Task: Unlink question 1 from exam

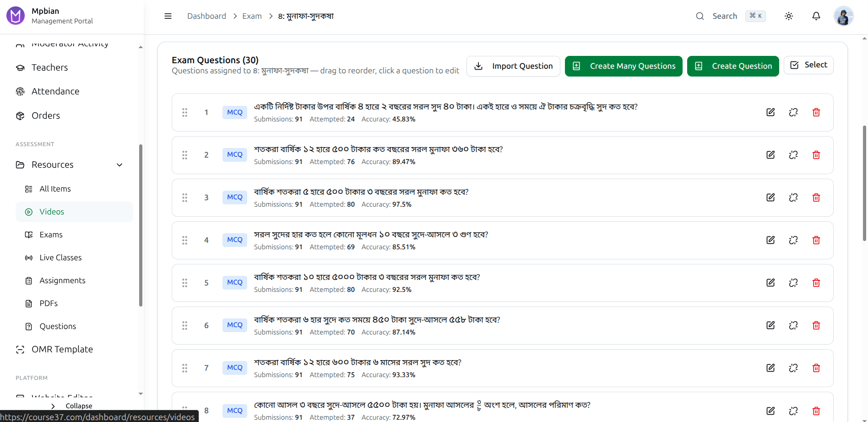Action: (793, 112)
